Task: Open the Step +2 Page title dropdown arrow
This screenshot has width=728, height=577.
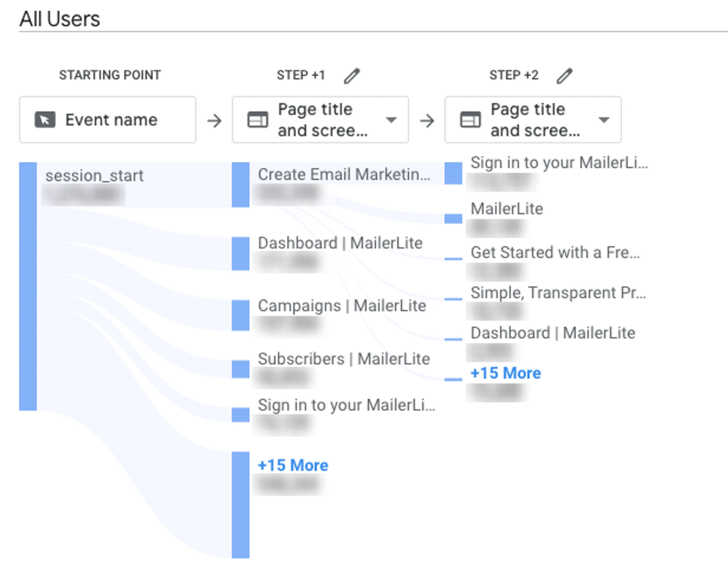Action: click(x=604, y=120)
